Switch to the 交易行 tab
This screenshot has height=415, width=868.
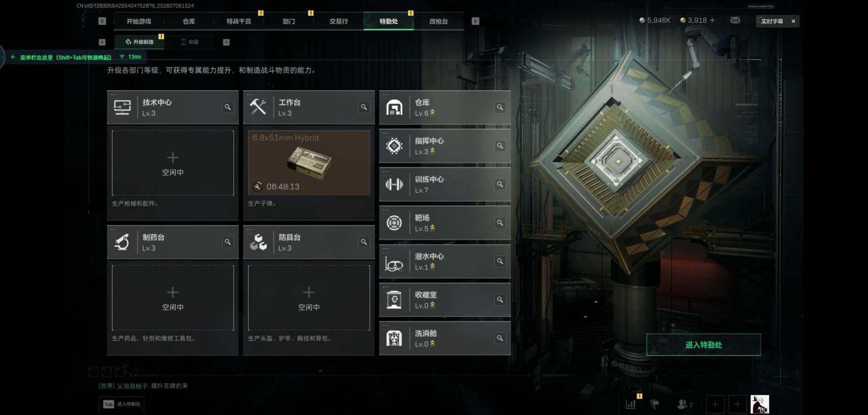339,21
